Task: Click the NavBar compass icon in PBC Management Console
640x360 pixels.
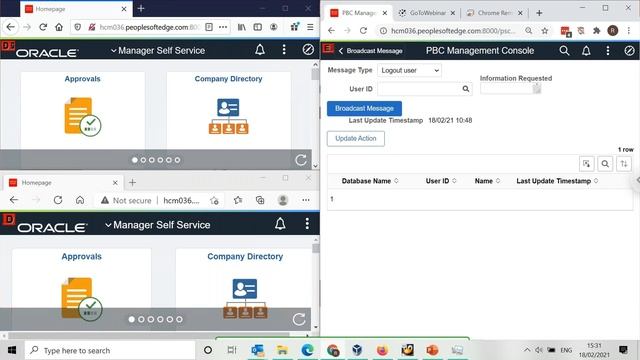Action: tap(629, 50)
